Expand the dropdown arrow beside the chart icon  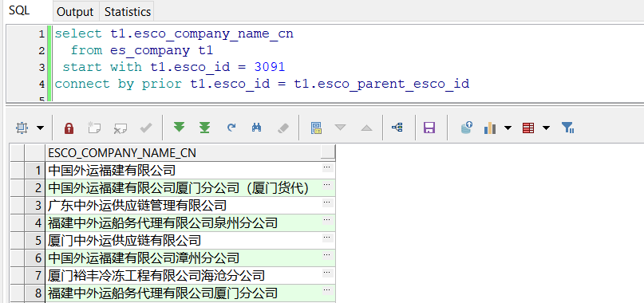tap(508, 128)
